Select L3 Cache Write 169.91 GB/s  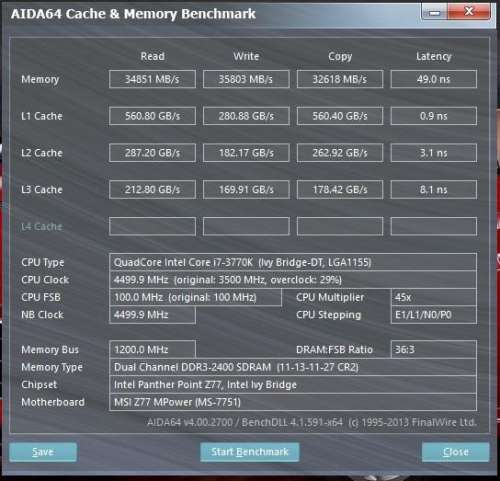click(246, 189)
